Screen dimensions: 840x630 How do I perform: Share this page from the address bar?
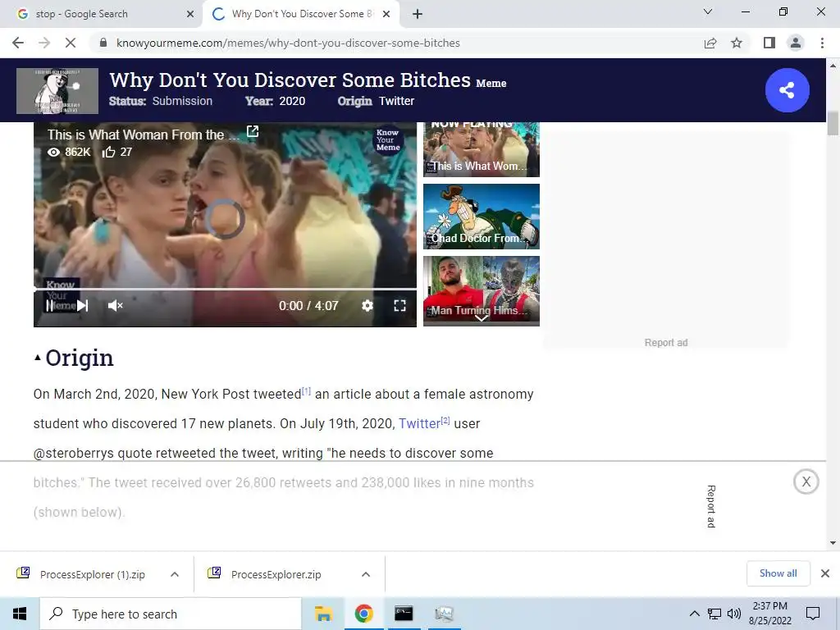710,43
